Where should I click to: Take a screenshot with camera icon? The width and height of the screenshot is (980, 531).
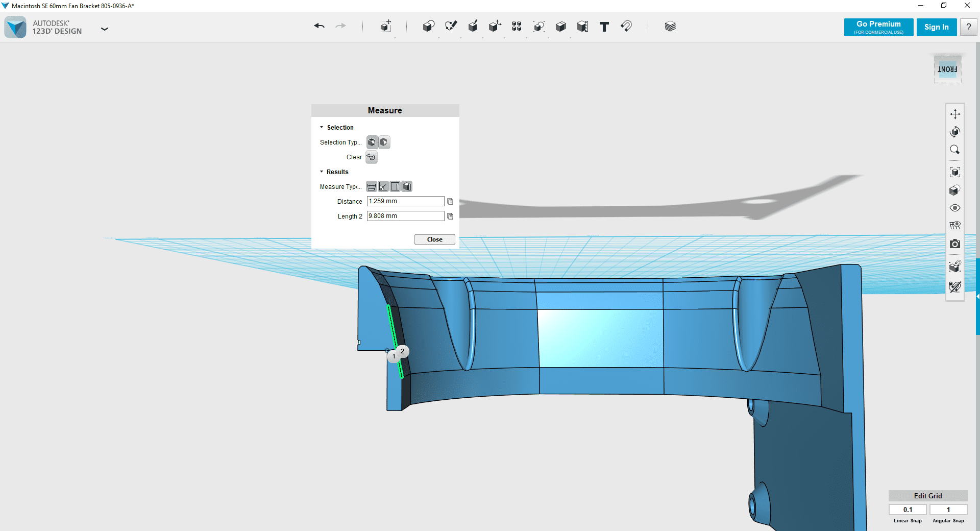click(x=955, y=244)
